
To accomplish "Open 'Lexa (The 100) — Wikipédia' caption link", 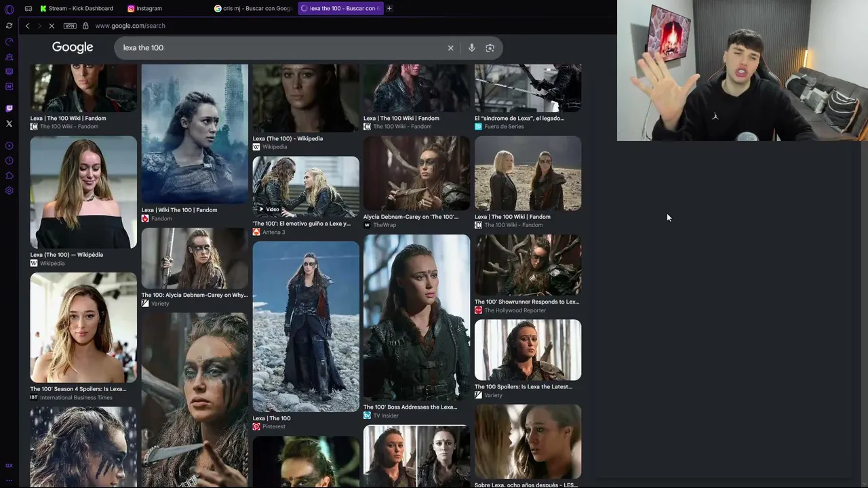I will pos(66,255).
